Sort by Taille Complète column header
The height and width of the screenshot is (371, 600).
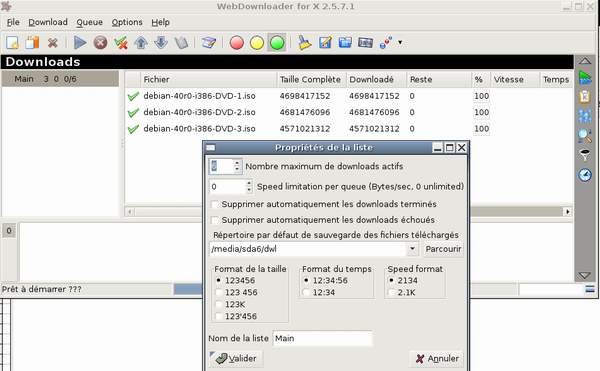(311, 79)
